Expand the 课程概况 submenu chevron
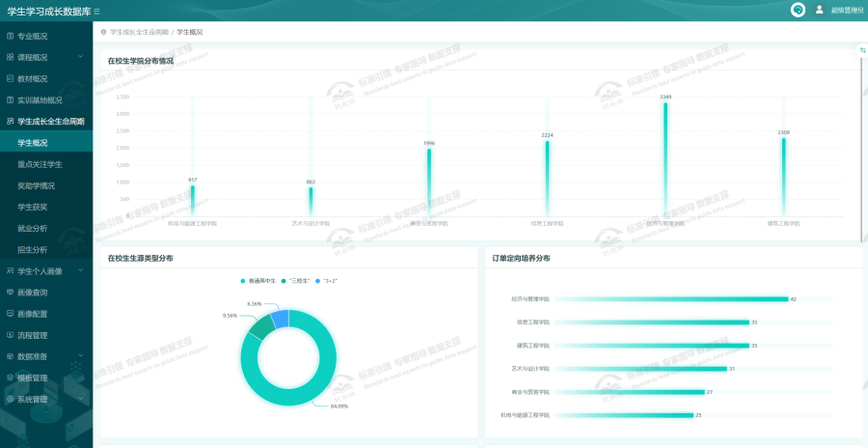This screenshot has height=448, width=868. (x=80, y=57)
